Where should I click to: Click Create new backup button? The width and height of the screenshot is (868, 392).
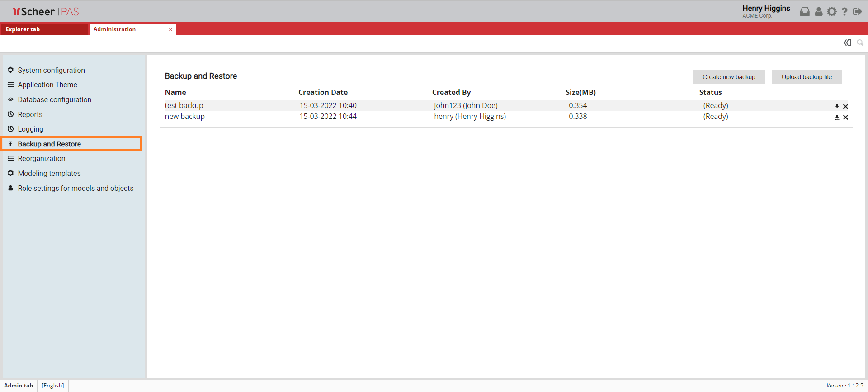728,77
